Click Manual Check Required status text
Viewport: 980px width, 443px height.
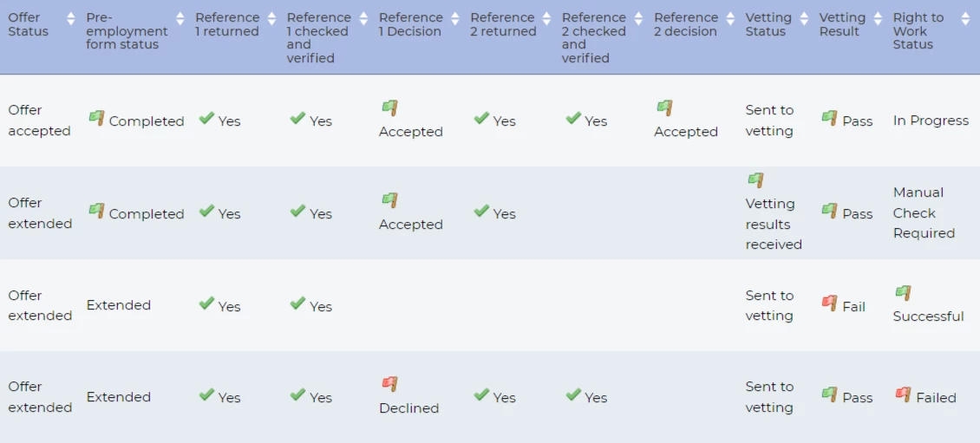pos(924,212)
